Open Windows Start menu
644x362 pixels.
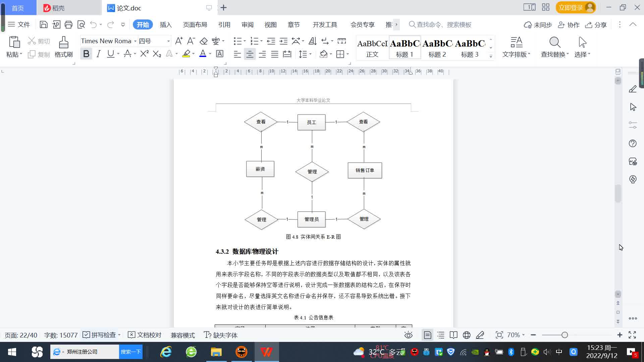pyautogui.click(x=12, y=352)
